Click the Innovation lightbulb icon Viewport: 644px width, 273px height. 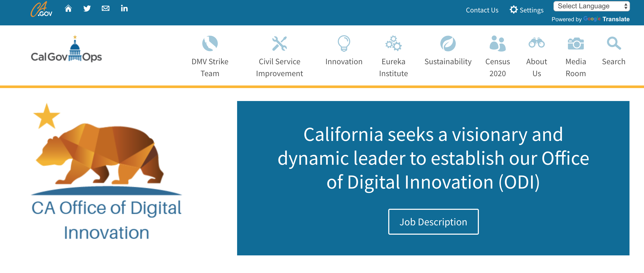pyautogui.click(x=344, y=43)
